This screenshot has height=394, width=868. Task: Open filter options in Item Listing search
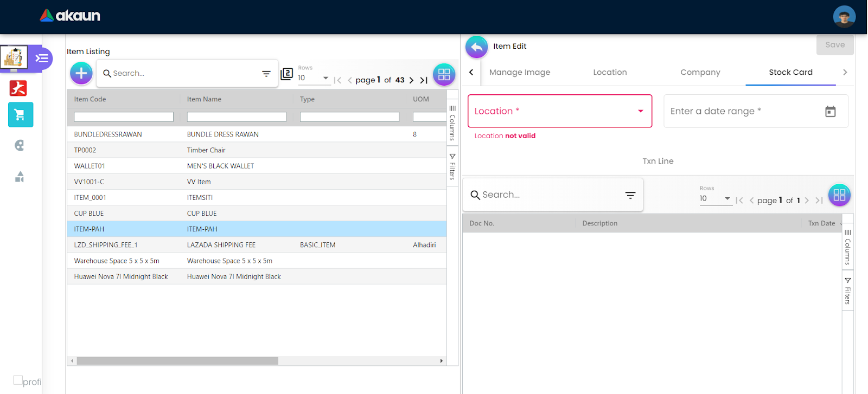[266, 74]
